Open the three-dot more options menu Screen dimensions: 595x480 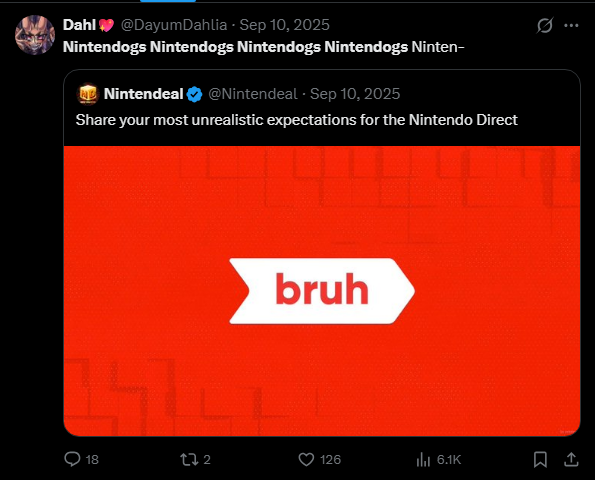click(x=571, y=25)
